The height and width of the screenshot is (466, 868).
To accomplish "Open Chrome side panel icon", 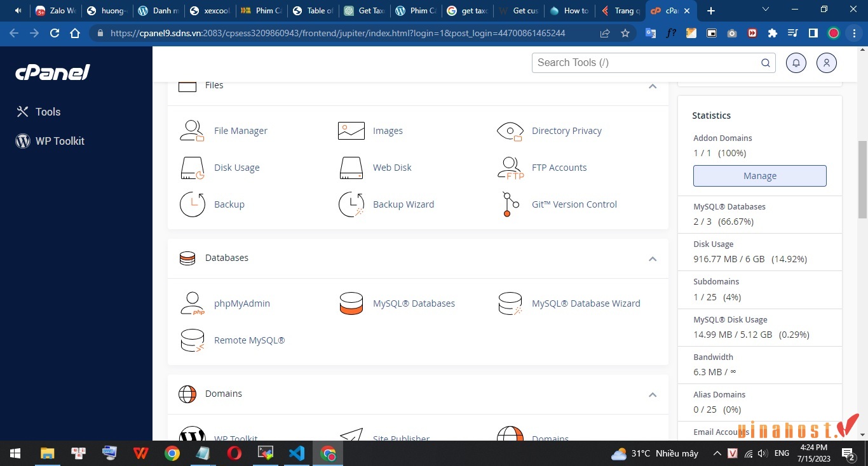I will (x=813, y=33).
